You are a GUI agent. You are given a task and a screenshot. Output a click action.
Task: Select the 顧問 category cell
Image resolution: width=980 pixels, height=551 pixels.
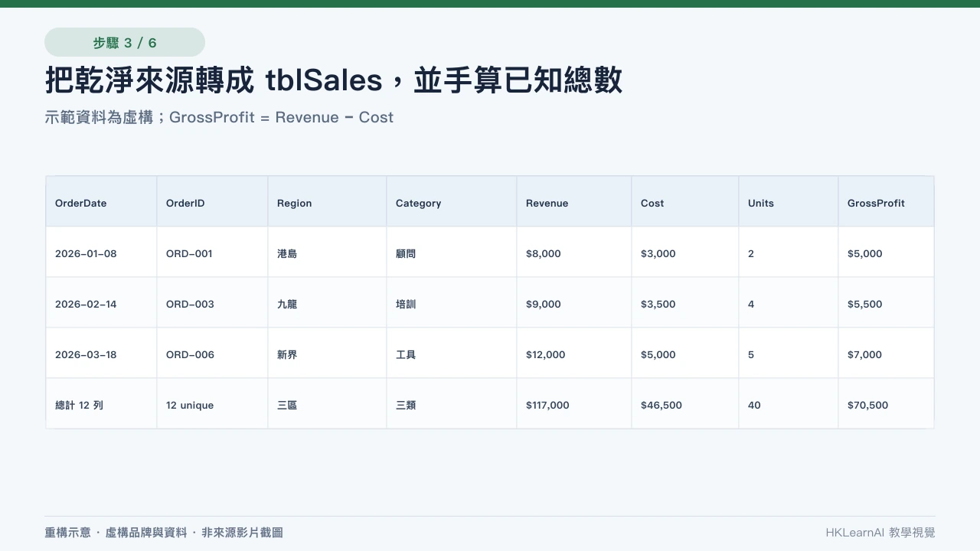pyautogui.click(x=452, y=252)
